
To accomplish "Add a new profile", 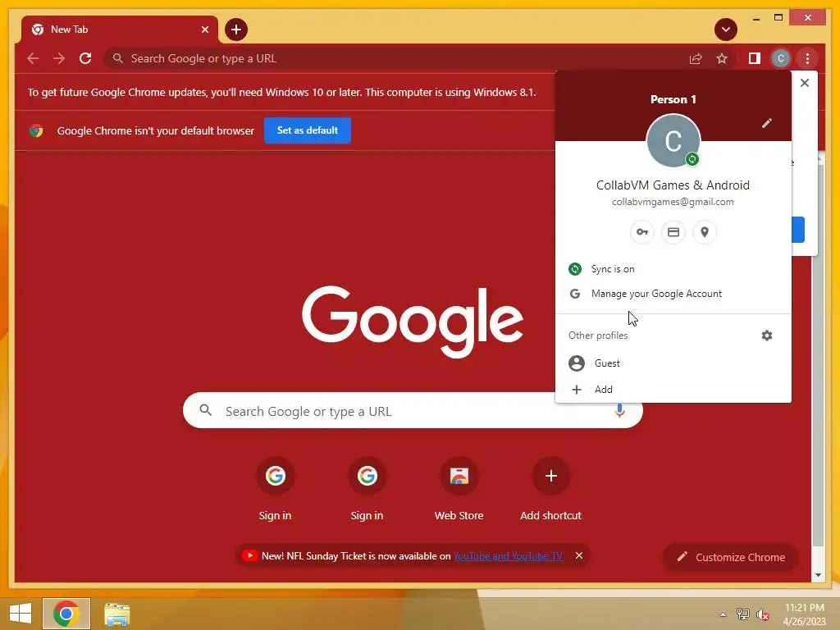I will click(673, 390).
